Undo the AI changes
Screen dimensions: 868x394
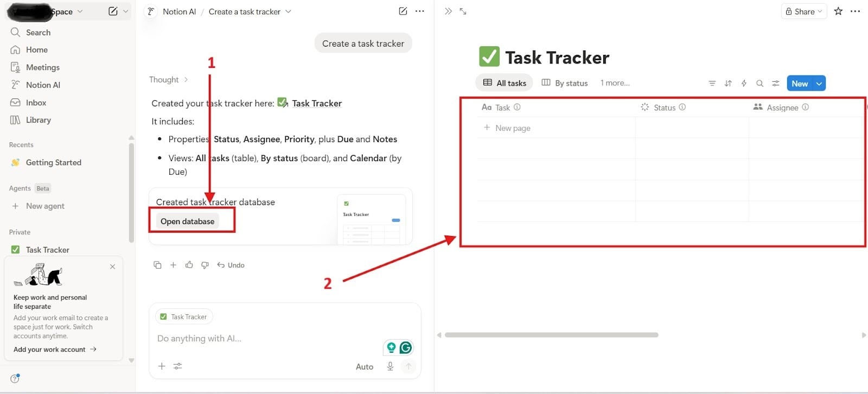231,265
